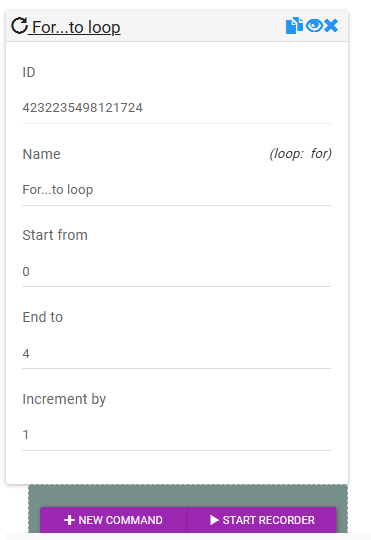The image size is (371, 540).
Task: Add a step with NEW COMMAND button
Action: [x=114, y=520]
